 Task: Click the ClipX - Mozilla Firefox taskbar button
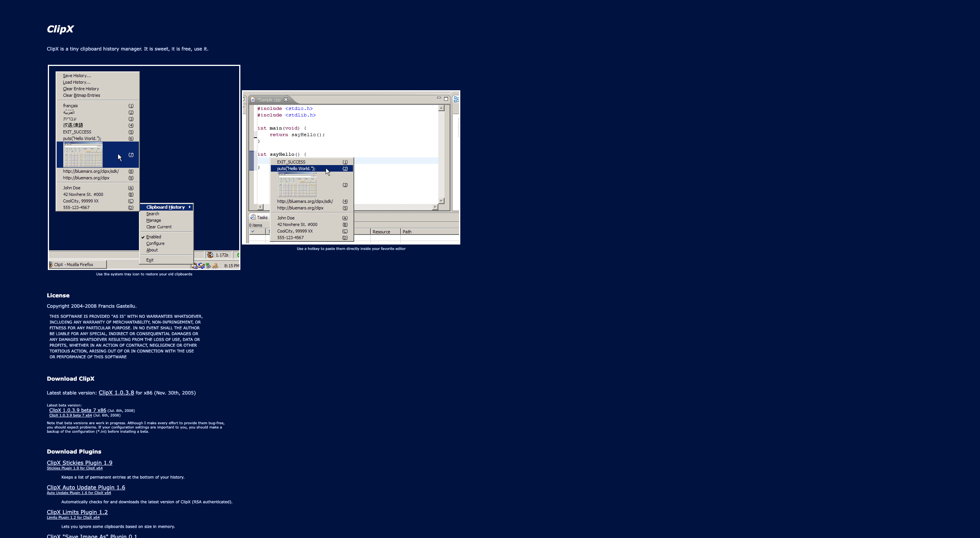[x=77, y=265]
